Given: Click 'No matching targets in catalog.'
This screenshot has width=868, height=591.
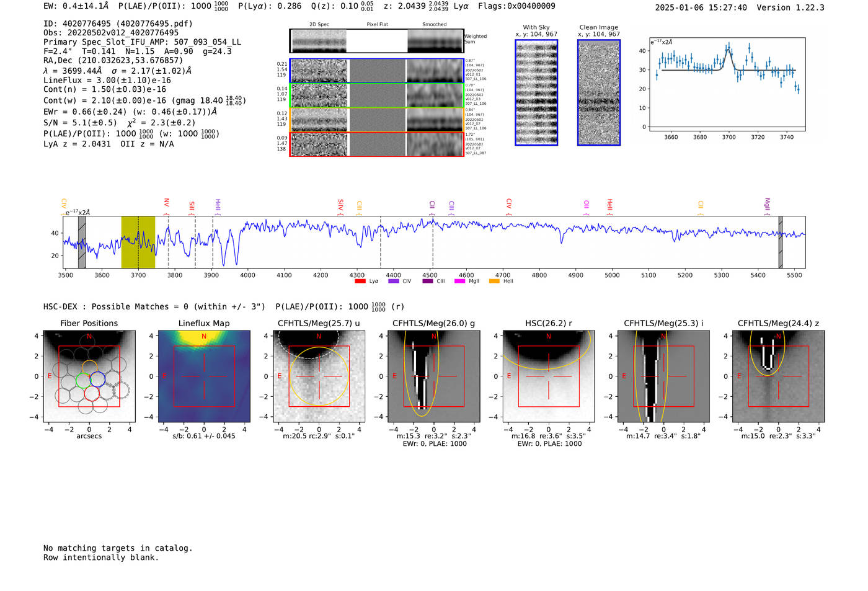Looking at the screenshot, I should coord(118,548).
